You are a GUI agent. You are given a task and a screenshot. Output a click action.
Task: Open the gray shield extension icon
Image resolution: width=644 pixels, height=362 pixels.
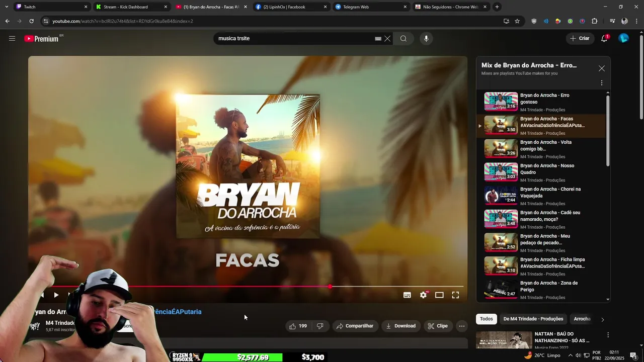(x=534, y=21)
